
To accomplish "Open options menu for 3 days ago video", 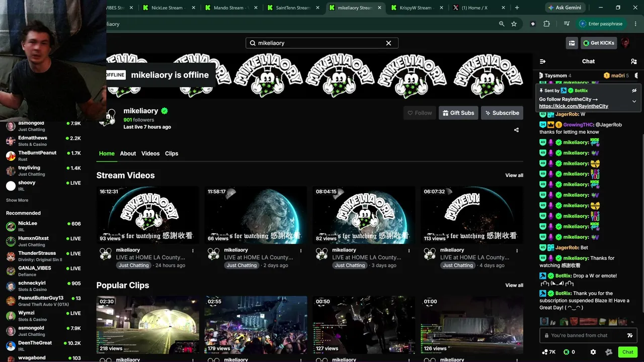I will click(409, 250).
